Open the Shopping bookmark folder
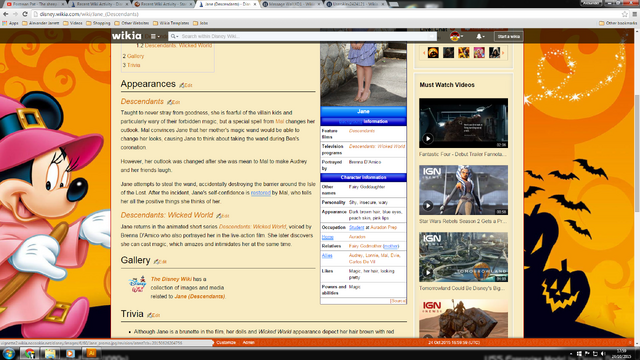640x360 pixels. click(x=98, y=23)
